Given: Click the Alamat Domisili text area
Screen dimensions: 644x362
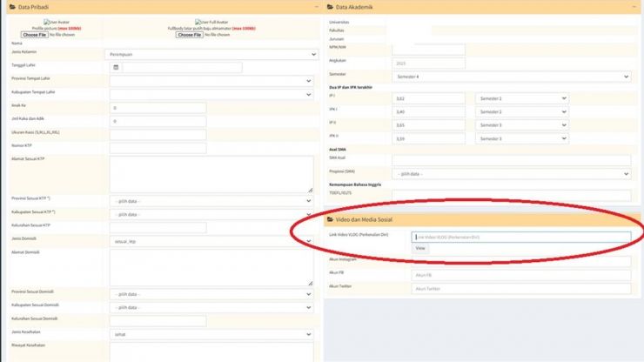Looking at the screenshot, I should (x=211, y=267).
